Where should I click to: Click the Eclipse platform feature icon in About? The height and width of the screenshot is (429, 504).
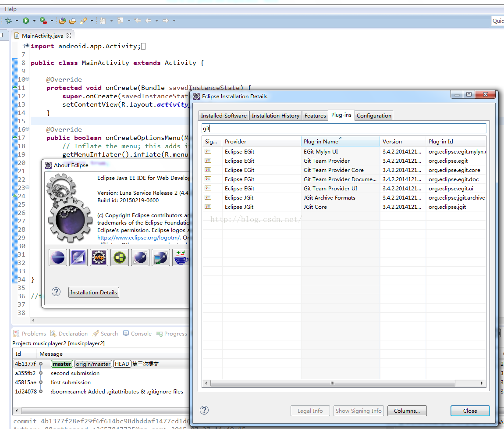58,257
